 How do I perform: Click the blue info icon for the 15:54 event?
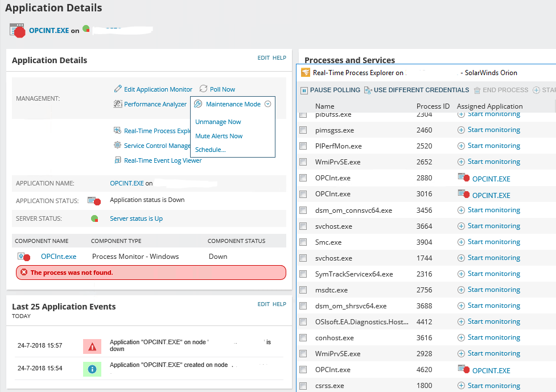(92, 369)
